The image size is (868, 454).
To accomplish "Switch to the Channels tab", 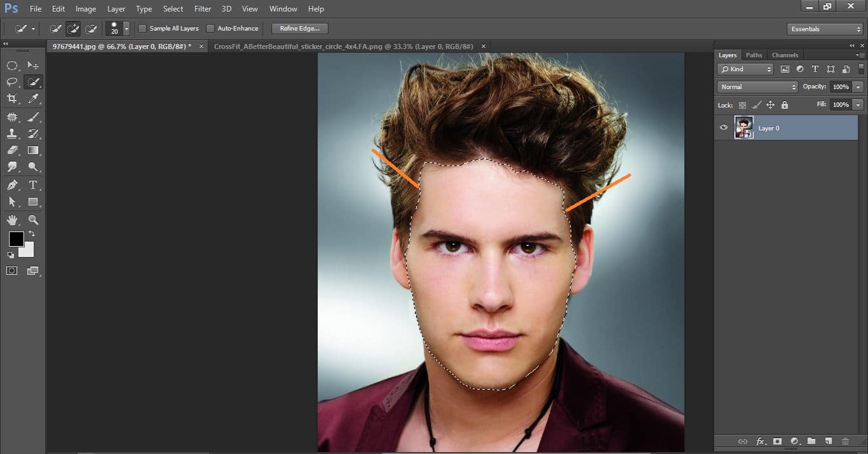I will coord(785,55).
